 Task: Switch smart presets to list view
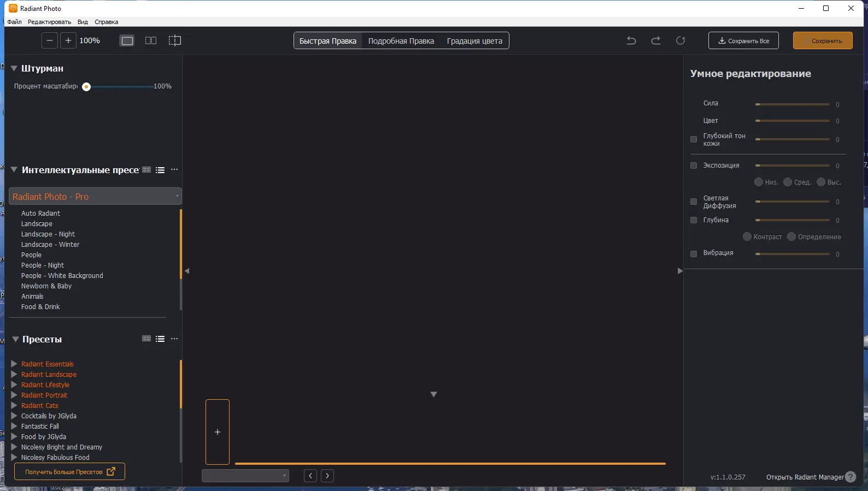point(160,170)
